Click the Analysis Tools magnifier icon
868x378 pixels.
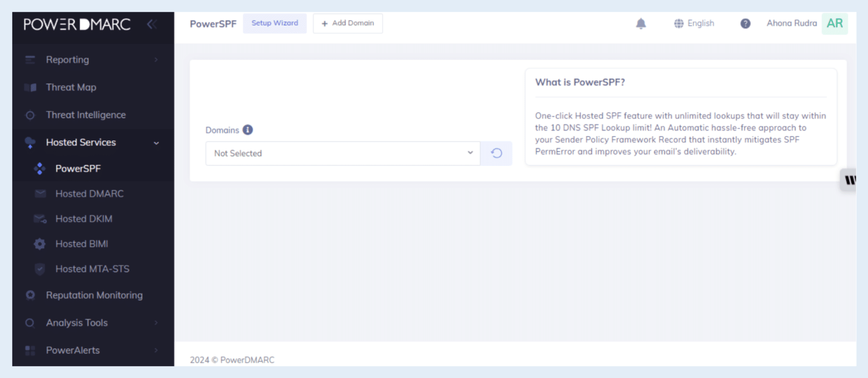click(30, 323)
